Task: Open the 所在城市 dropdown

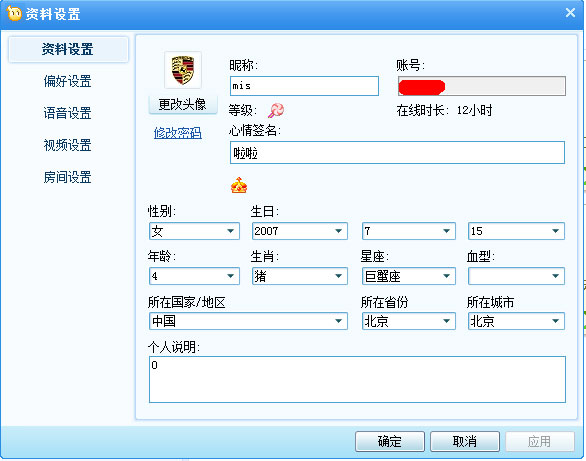Action: 516,321
